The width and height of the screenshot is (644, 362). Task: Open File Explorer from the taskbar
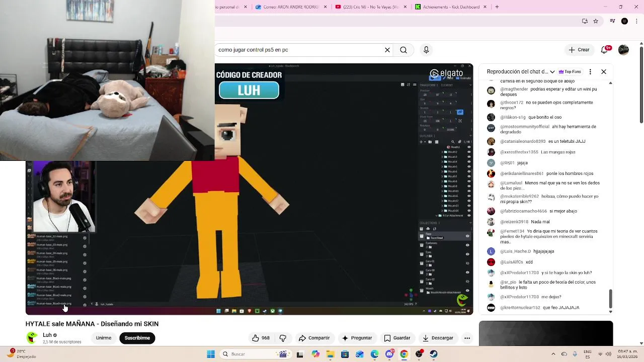(330, 354)
